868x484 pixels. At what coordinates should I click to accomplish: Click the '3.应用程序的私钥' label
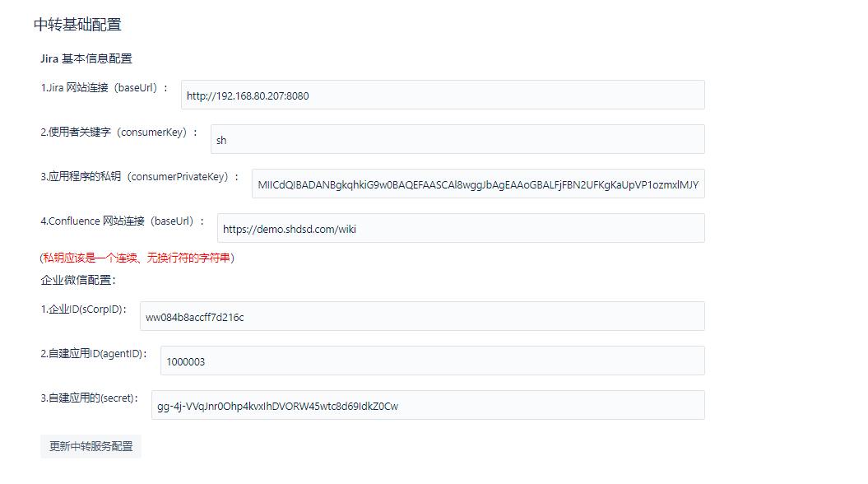pyautogui.click(x=140, y=176)
